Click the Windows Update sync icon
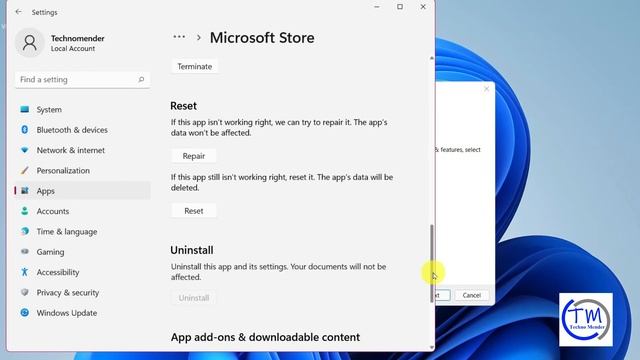Image resolution: width=640 pixels, height=360 pixels. click(x=24, y=313)
